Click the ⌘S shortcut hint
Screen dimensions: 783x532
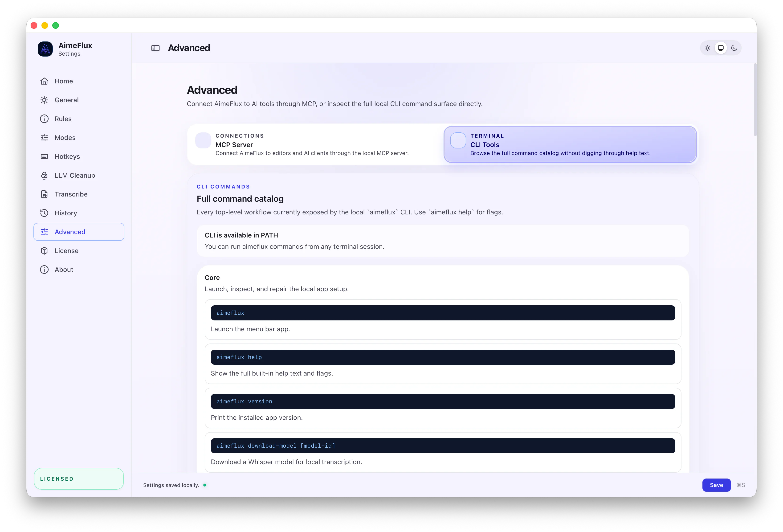(741, 485)
